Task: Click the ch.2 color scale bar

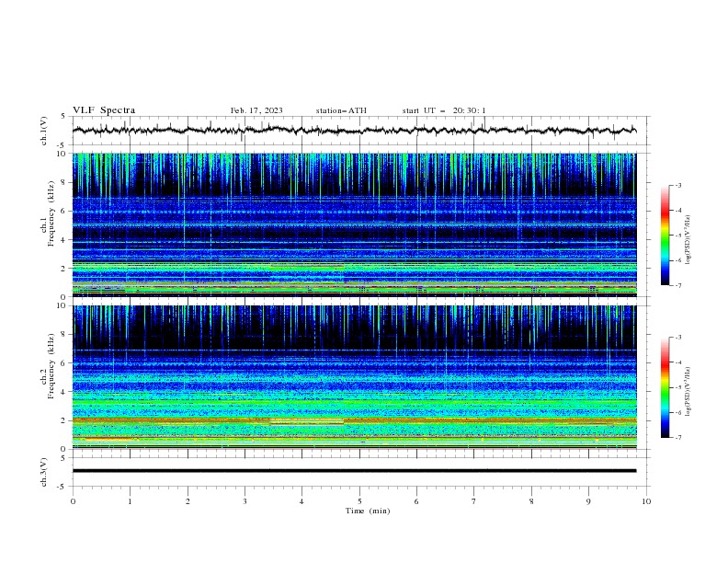Action: tap(665, 387)
